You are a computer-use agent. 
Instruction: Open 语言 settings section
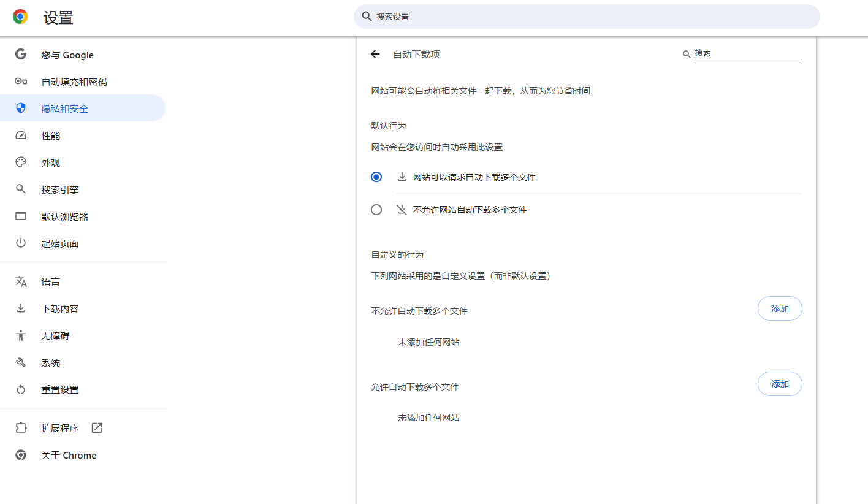(x=83, y=281)
